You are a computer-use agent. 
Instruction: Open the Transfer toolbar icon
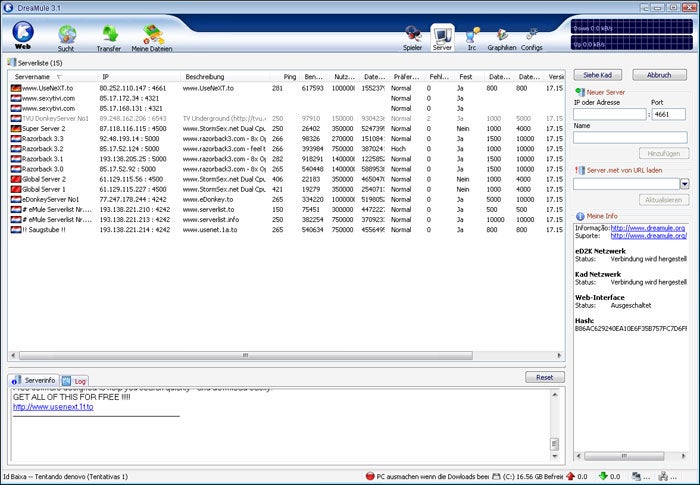[x=109, y=38]
